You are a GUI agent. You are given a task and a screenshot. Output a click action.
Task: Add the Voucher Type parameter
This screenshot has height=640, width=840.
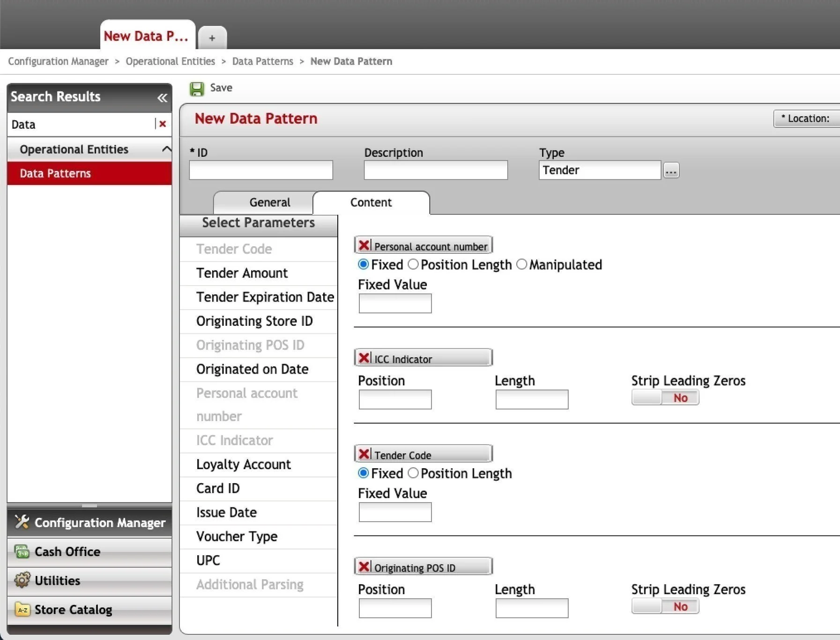pos(259,537)
